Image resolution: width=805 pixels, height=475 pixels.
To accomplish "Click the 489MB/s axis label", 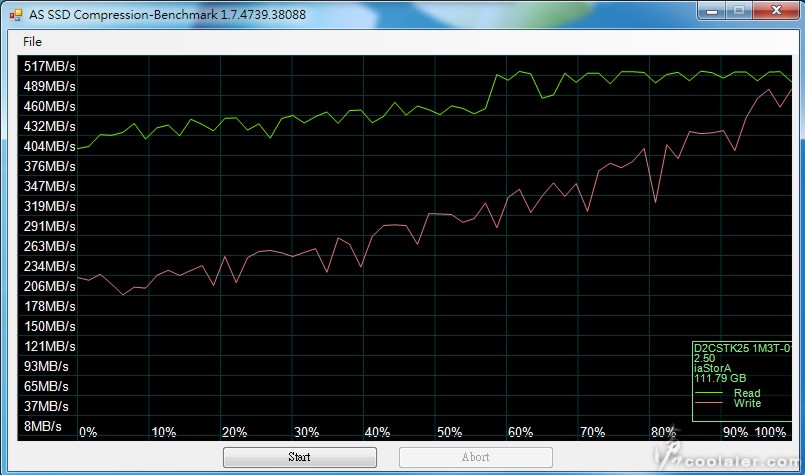I will pos(49,86).
